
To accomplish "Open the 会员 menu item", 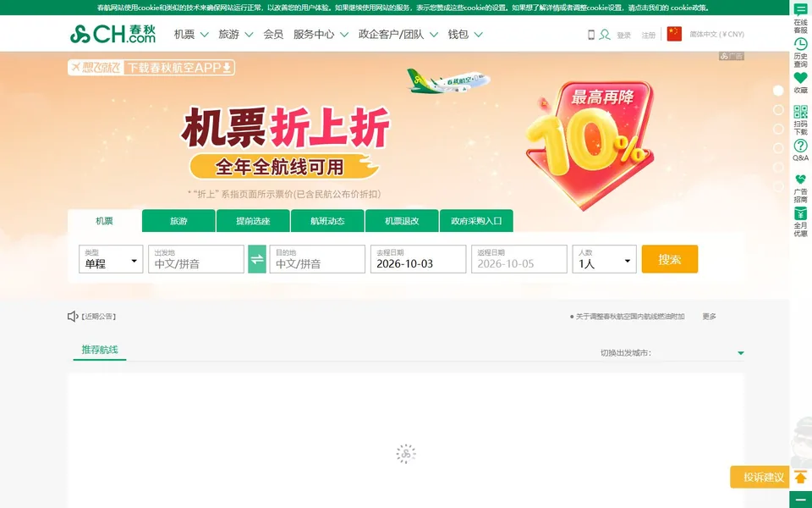I will pyautogui.click(x=273, y=34).
